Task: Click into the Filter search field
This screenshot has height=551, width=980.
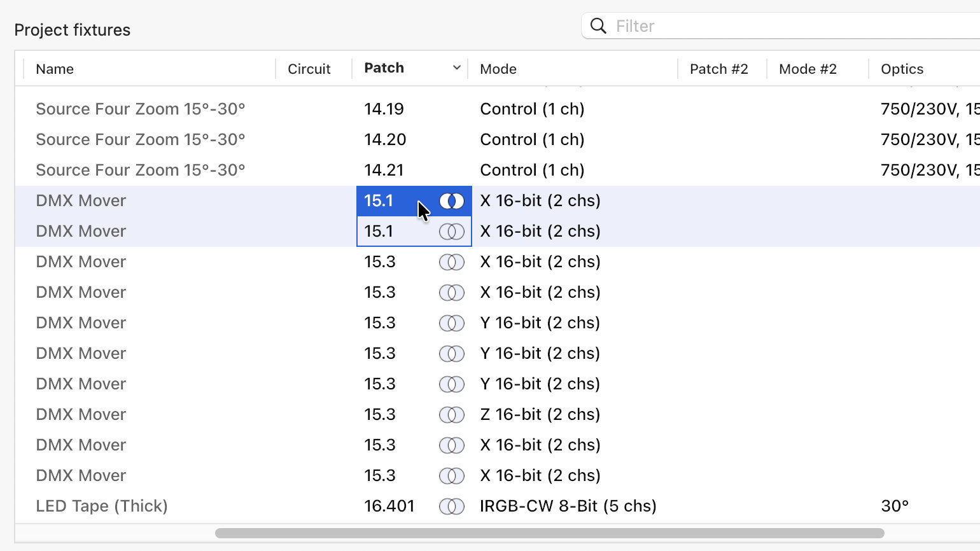Action: pos(764,26)
